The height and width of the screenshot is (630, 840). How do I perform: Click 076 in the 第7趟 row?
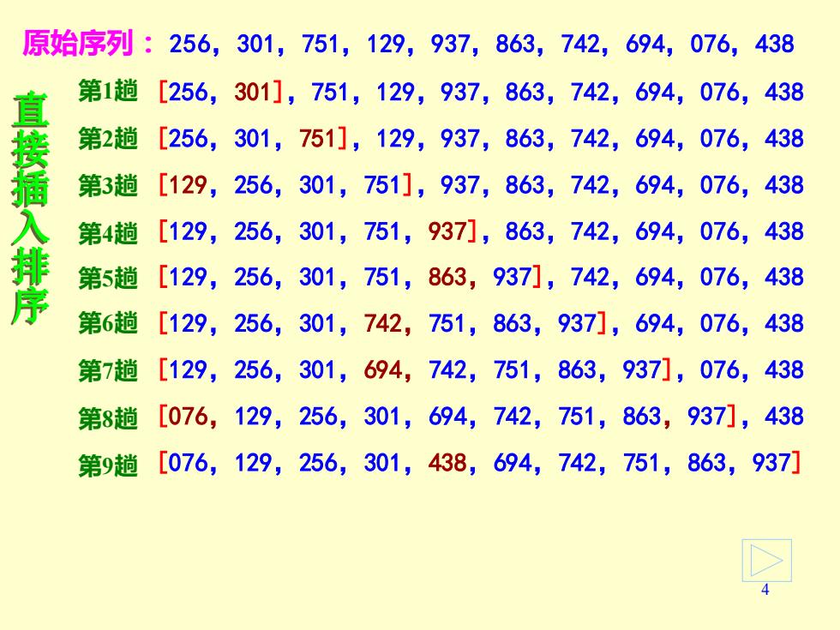click(x=719, y=369)
